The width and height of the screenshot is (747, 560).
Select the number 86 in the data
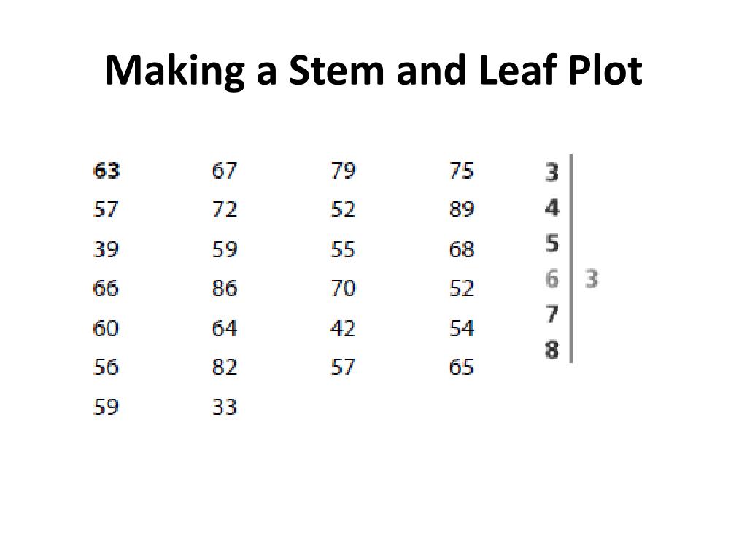pos(224,289)
